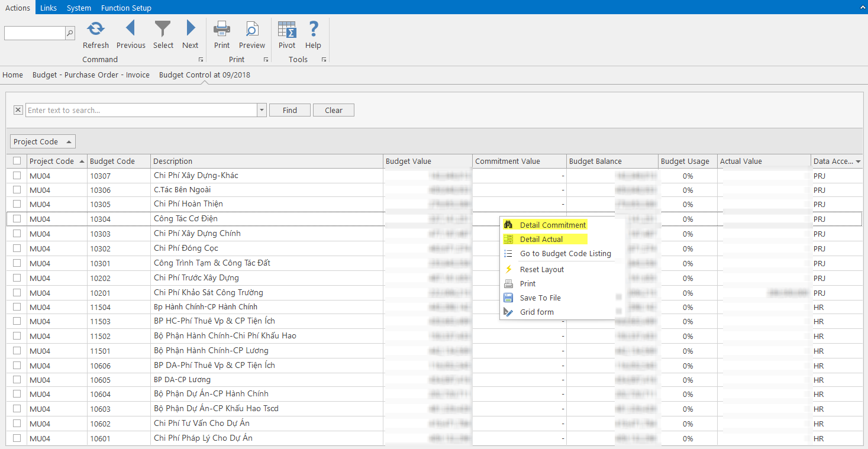Open the System ribbon tab

click(79, 8)
